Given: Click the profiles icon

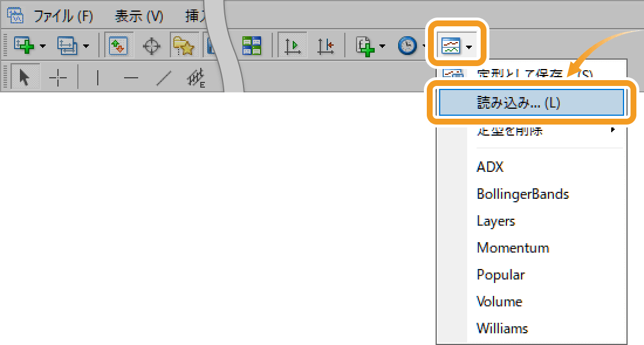Looking at the screenshot, I should click(x=67, y=46).
